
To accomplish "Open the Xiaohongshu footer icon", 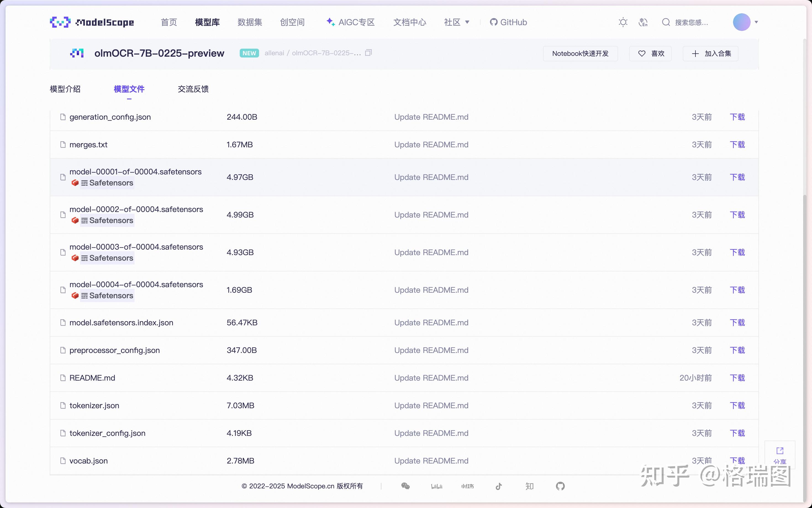I will coord(467,486).
